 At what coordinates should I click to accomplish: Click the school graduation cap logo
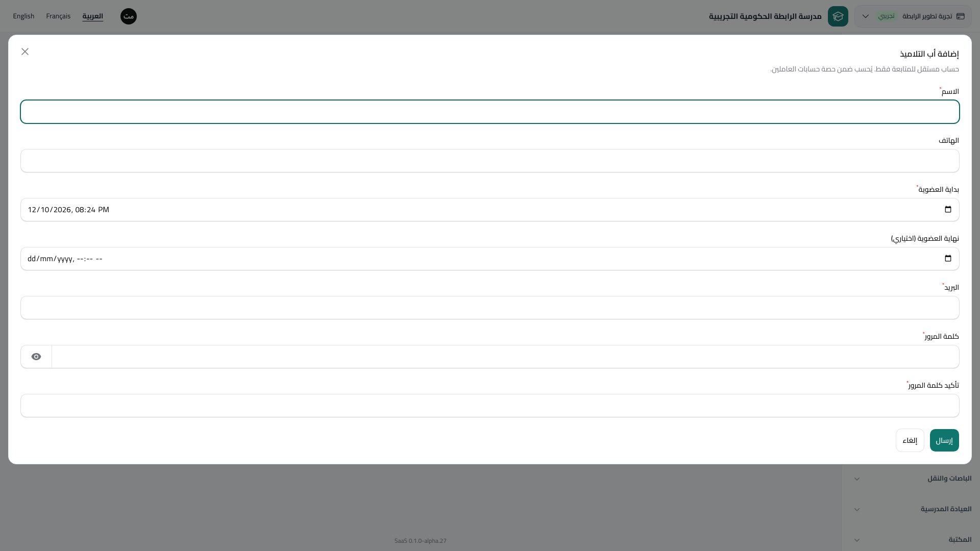click(838, 16)
